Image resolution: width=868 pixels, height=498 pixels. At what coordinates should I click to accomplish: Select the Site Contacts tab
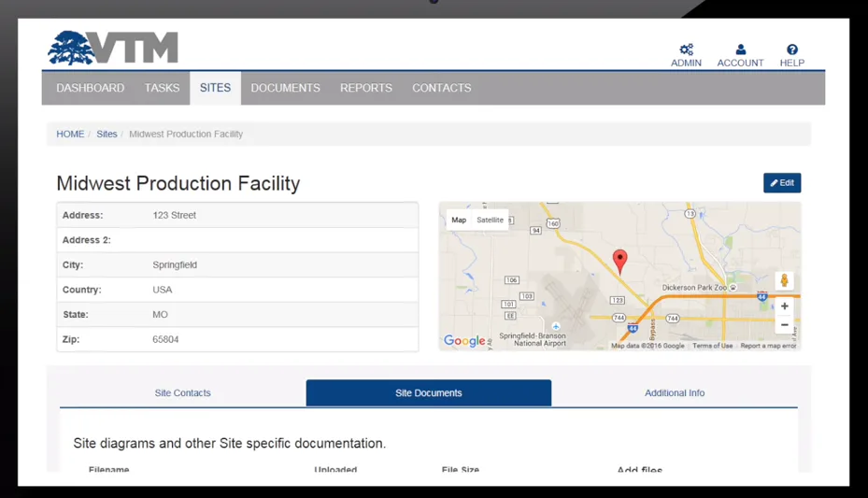coord(183,392)
